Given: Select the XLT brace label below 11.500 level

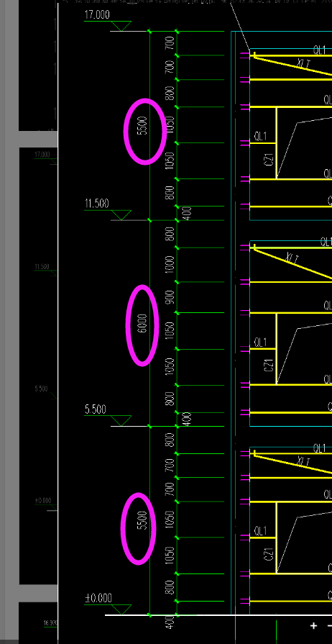Looking at the screenshot, I should (x=292, y=258).
